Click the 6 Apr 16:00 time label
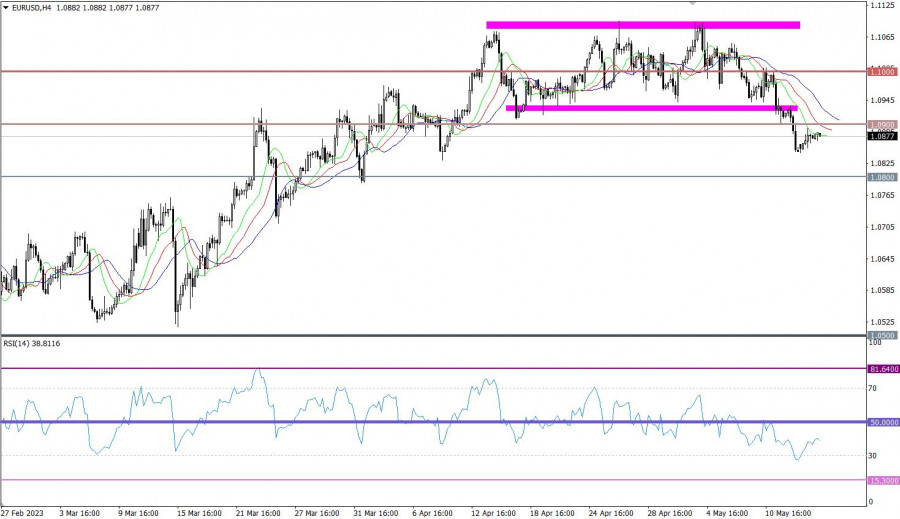This screenshot has width=900, height=519. pyautogui.click(x=433, y=513)
